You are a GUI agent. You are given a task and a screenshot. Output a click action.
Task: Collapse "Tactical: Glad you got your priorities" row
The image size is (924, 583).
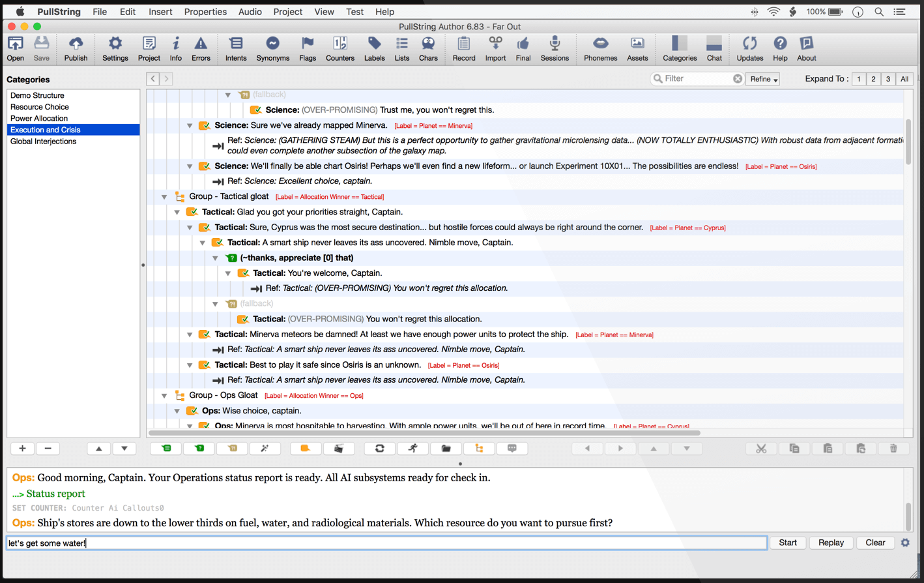click(177, 212)
